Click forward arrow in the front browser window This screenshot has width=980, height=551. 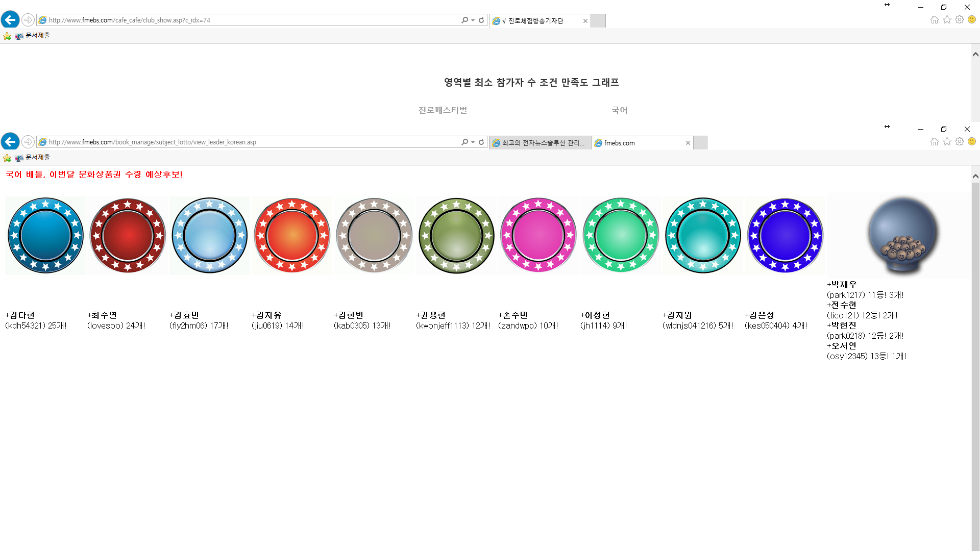tap(28, 142)
